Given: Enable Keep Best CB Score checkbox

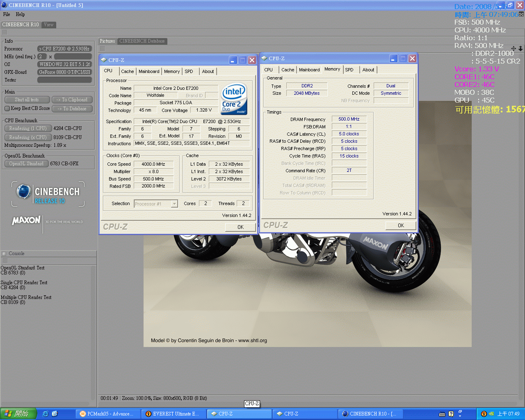Looking at the screenshot, I should click(7, 109).
